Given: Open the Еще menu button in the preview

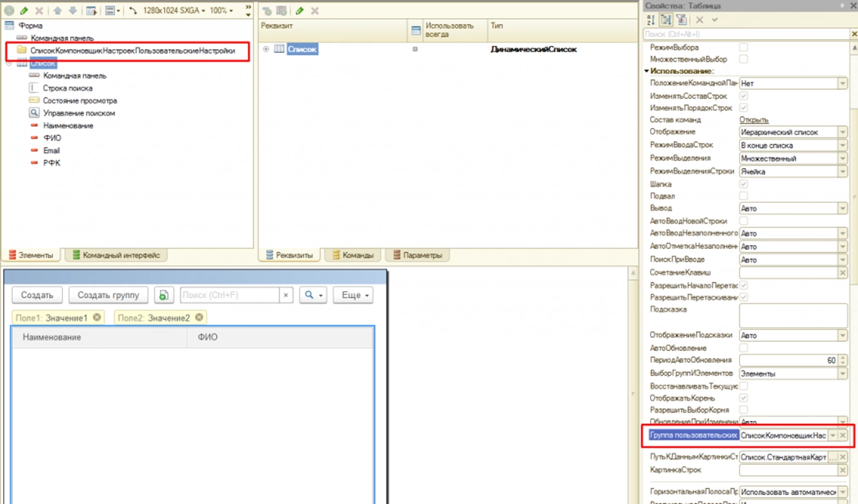Looking at the screenshot, I should [x=353, y=295].
